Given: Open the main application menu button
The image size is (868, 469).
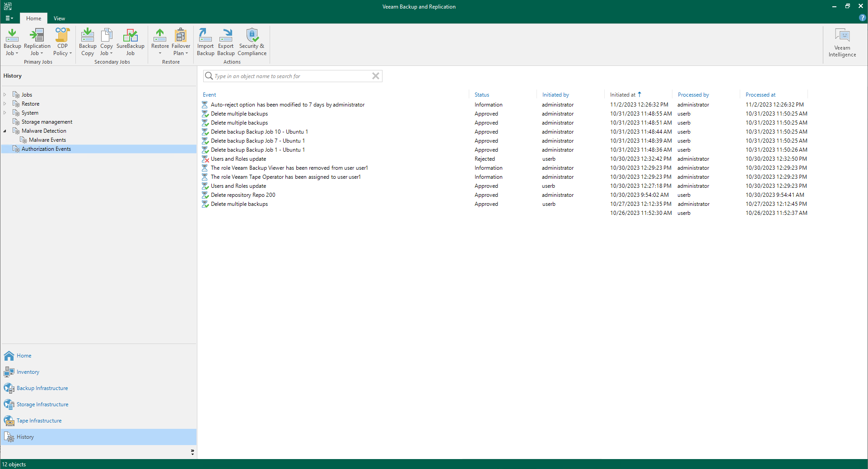Looking at the screenshot, I should [x=9, y=18].
